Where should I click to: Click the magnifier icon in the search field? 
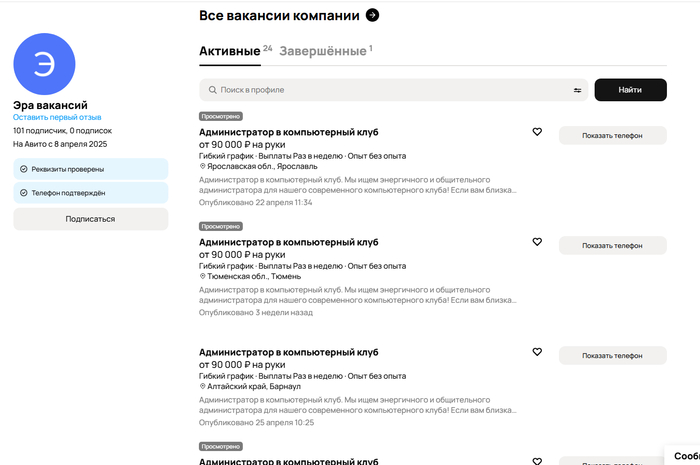click(211, 90)
